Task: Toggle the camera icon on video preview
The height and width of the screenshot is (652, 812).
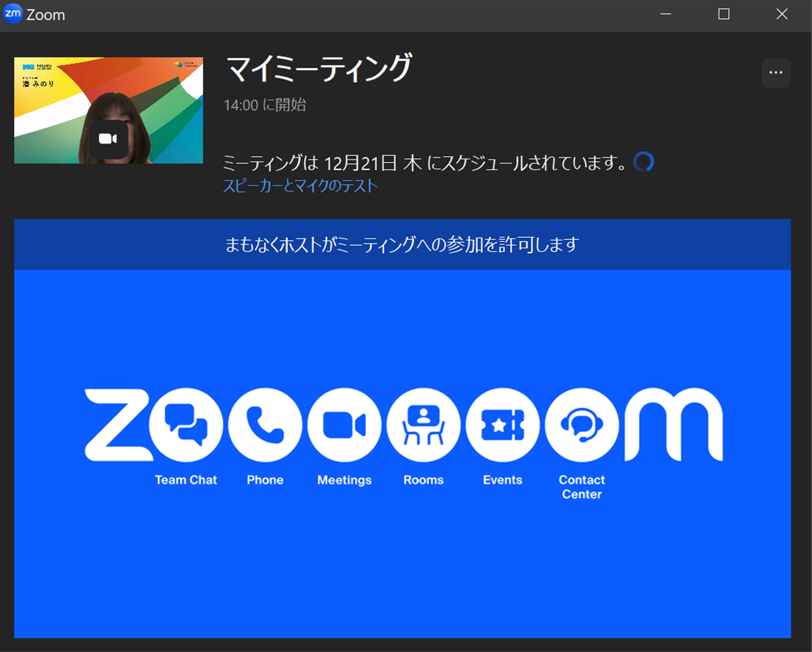Action: pos(108,139)
